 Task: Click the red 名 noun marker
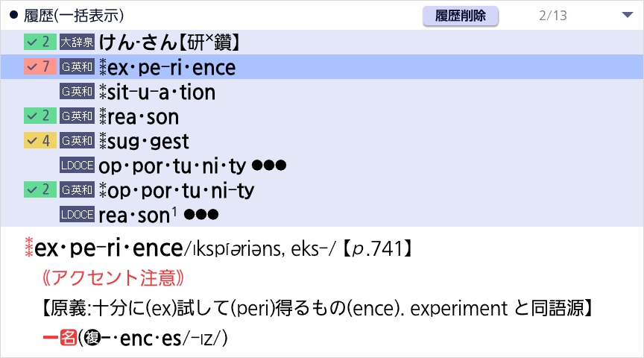[x=69, y=338]
